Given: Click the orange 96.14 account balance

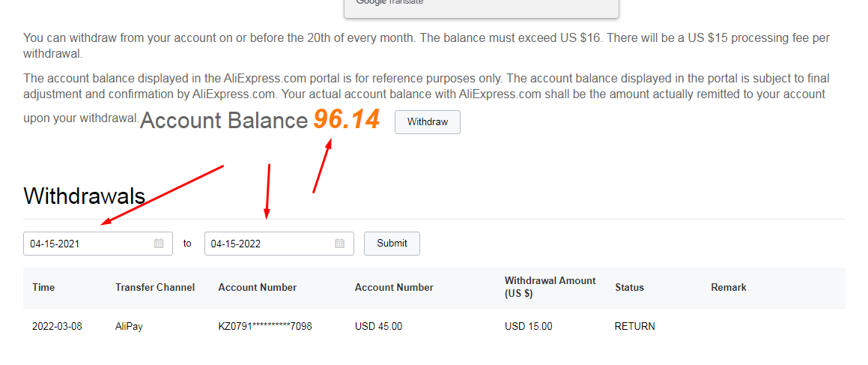Looking at the screenshot, I should [346, 120].
